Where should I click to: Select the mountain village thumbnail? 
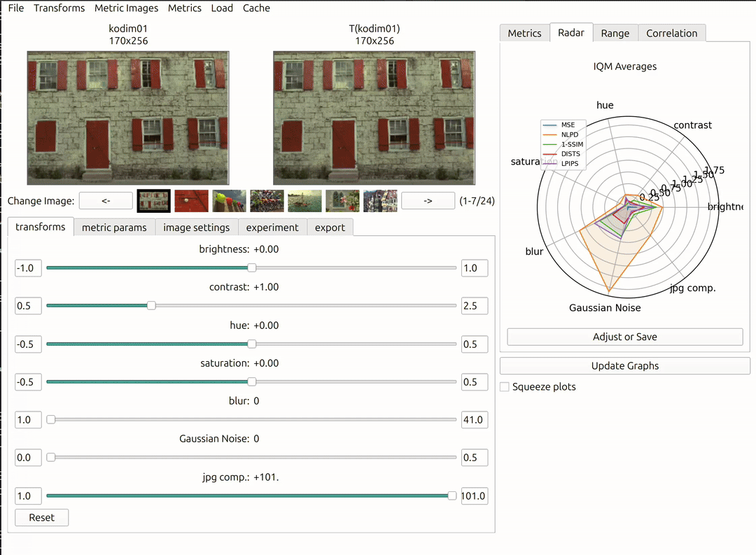pyautogui.click(x=380, y=201)
